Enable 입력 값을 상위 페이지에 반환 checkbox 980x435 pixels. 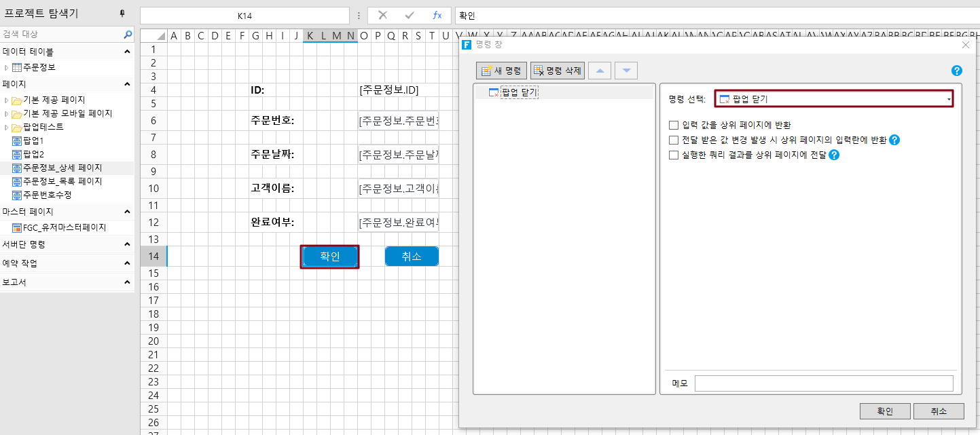point(674,125)
